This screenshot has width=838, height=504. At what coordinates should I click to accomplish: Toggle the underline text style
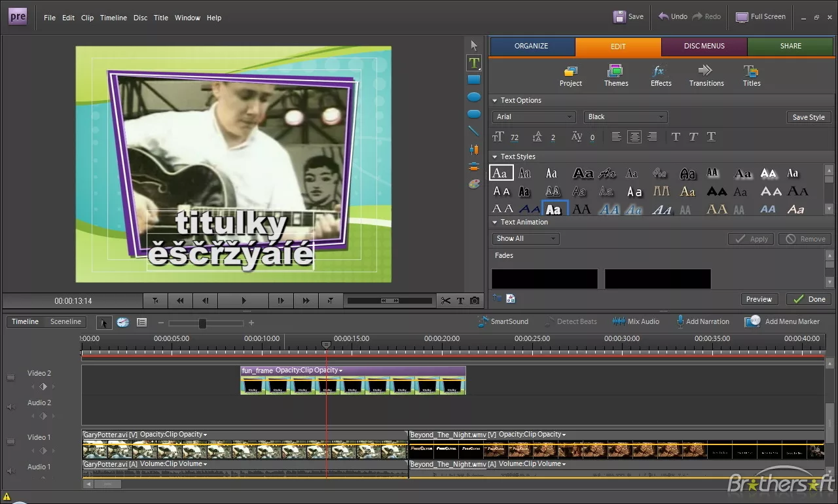coord(711,137)
